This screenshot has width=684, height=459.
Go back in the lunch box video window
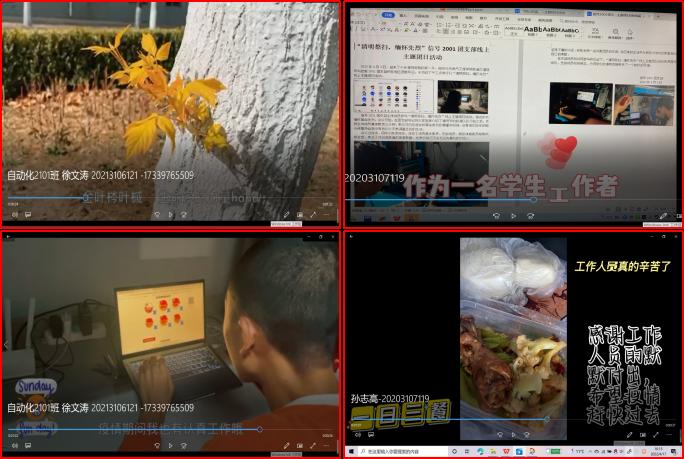(352, 236)
